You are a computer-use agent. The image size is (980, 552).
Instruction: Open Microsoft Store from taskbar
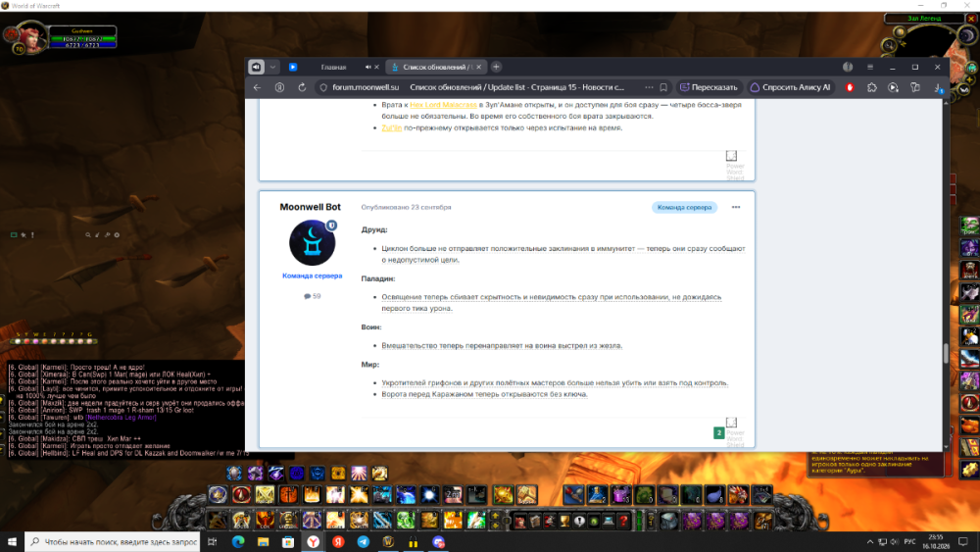tap(288, 542)
